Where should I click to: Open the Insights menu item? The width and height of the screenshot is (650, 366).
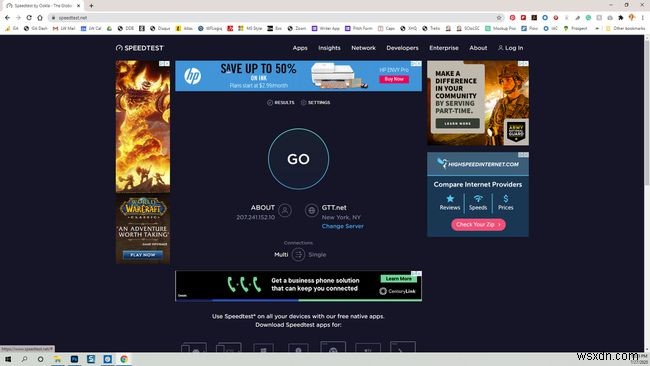[329, 48]
